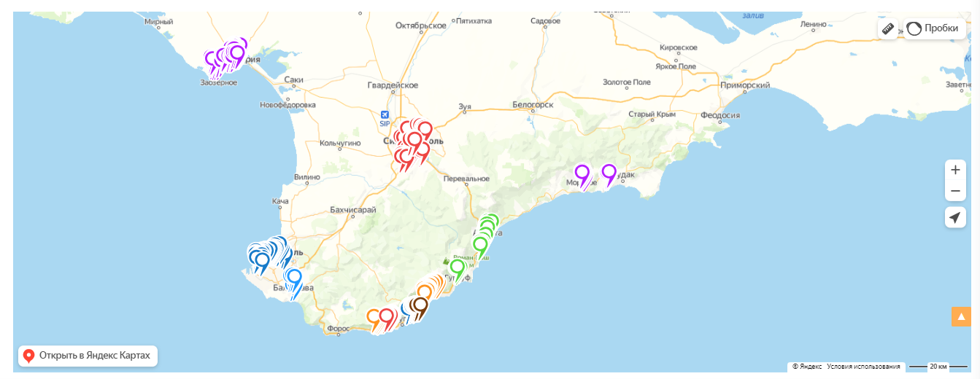Image resolution: width=980 pixels, height=379 pixels.
Task: Zoom out with the minus button
Action: point(955,192)
